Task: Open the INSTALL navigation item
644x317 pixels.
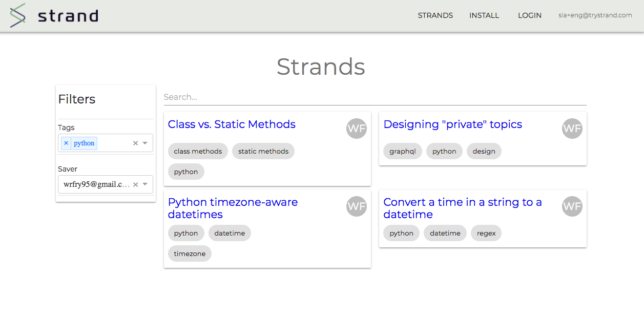Action: click(x=484, y=15)
